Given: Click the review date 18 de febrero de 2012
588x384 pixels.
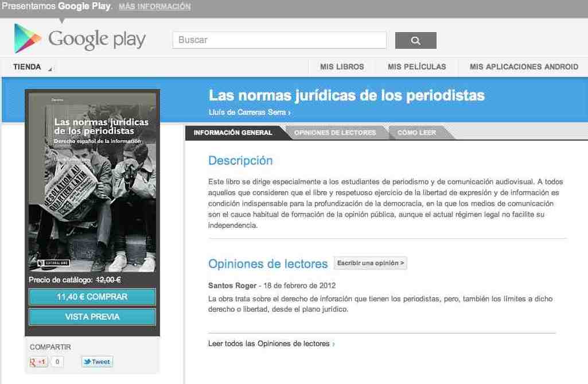Looking at the screenshot, I should click(299, 285).
